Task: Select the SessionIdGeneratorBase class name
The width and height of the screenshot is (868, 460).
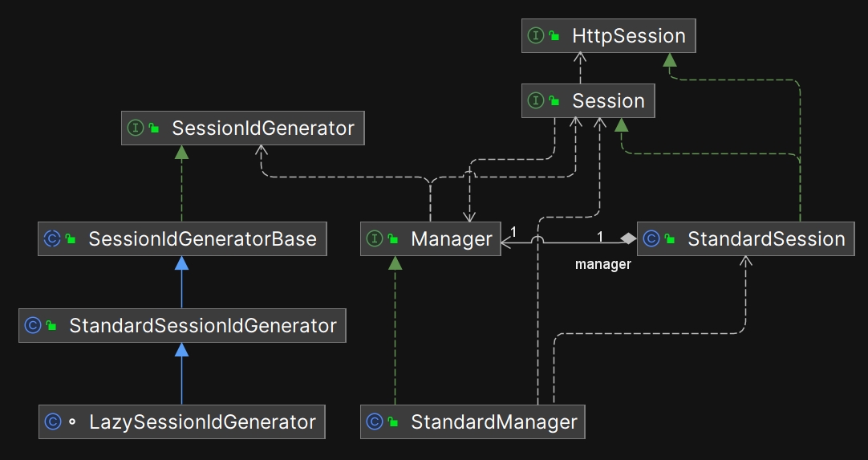Action: (202, 238)
